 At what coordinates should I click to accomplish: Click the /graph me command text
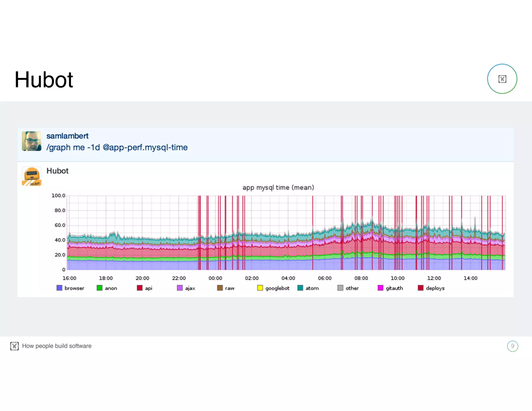[117, 147]
